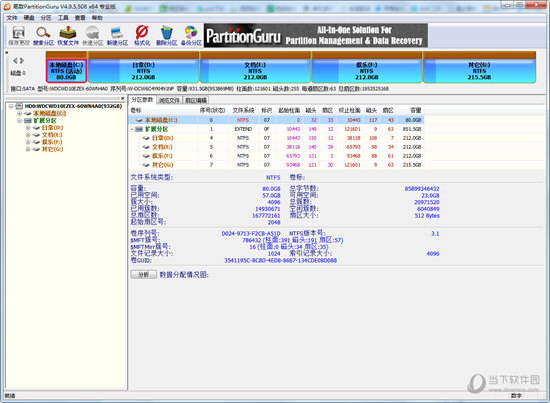Click drive icon of 文档(E:) table row
The image size is (550, 403).
click(x=146, y=147)
